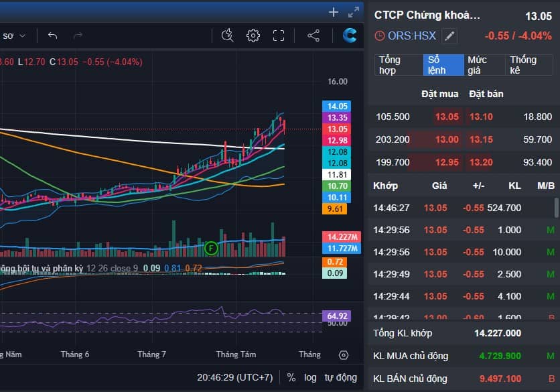Screen dimensions: 560x392
Task: Open the compass circle menu bottom right
Action: tap(344, 355)
